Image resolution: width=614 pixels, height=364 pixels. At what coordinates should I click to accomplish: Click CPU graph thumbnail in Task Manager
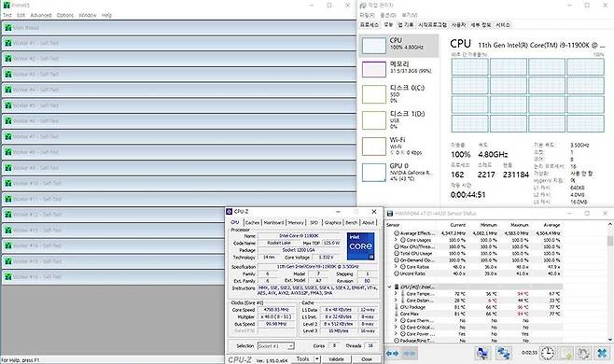pyautogui.click(x=374, y=46)
